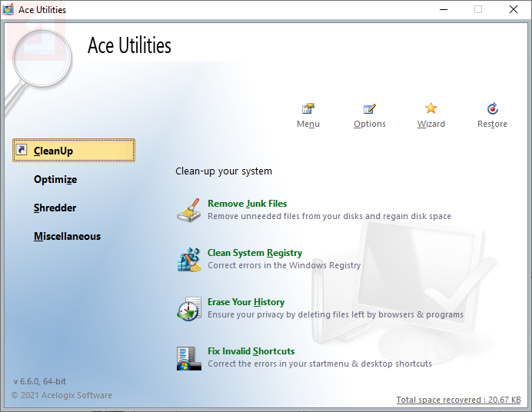This screenshot has height=412, width=532.
Task: Open the Options pencil icon
Action: (370, 109)
